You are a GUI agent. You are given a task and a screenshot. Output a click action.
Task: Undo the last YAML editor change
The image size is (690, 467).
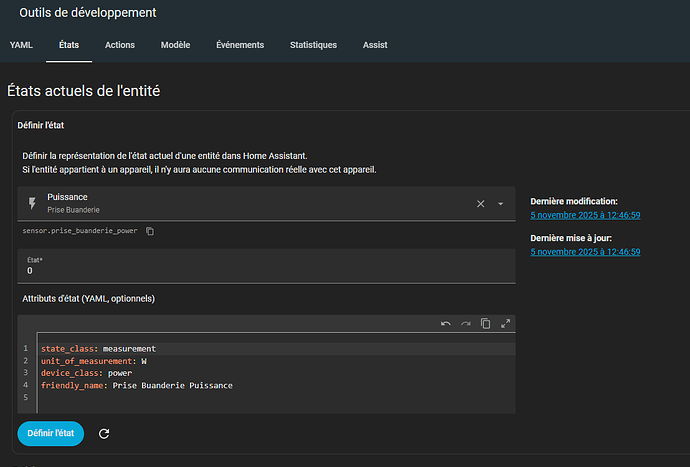[x=445, y=324]
